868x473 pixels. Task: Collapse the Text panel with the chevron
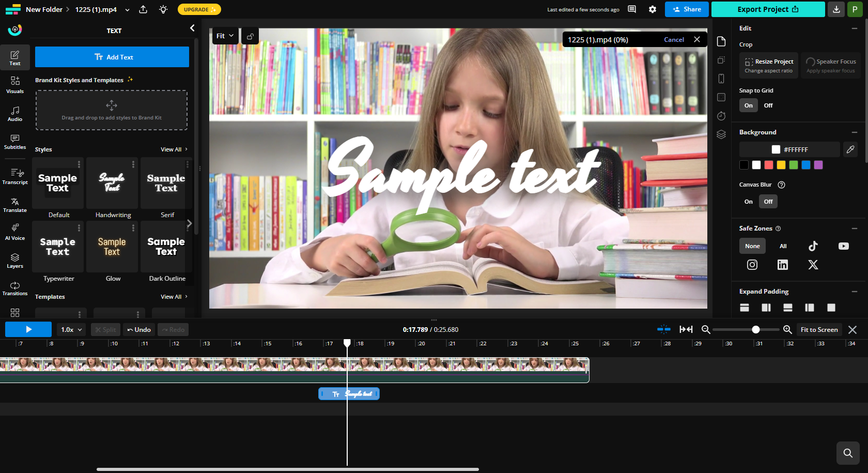(x=192, y=28)
